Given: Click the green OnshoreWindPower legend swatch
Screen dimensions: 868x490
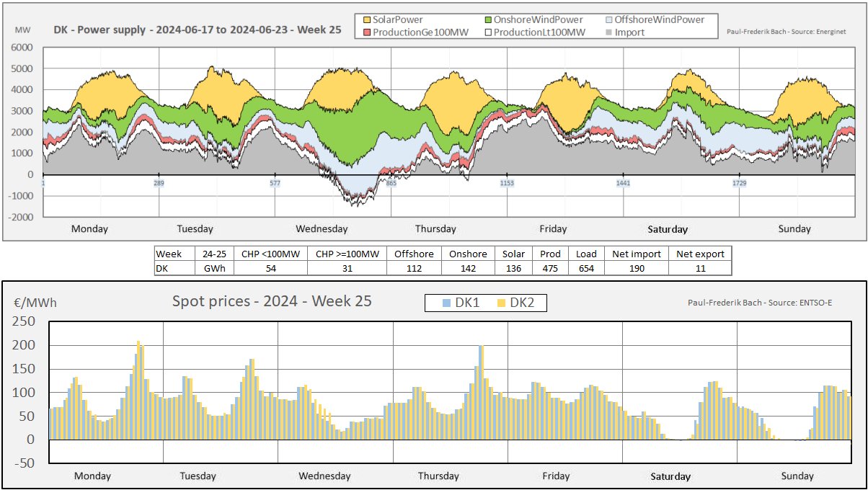Looking at the screenshot, I should (x=490, y=19).
